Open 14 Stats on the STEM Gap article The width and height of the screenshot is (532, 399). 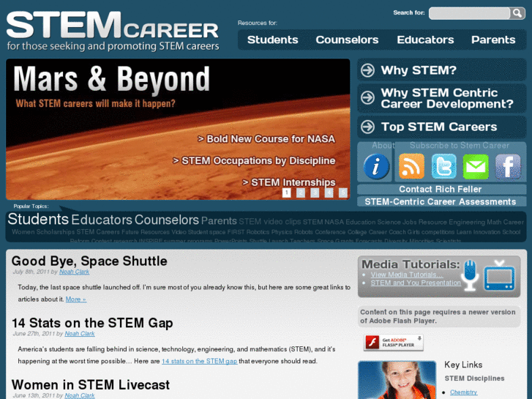tap(92, 323)
